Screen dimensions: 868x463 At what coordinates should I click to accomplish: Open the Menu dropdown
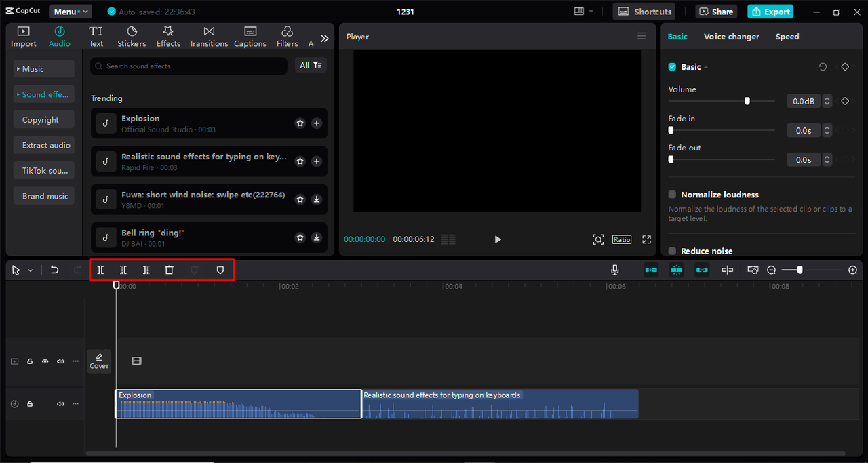click(71, 12)
